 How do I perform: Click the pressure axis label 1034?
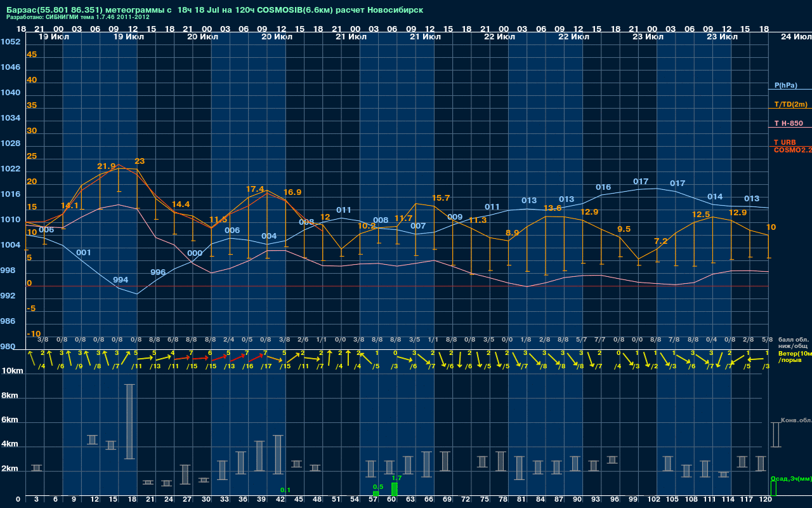[10, 118]
